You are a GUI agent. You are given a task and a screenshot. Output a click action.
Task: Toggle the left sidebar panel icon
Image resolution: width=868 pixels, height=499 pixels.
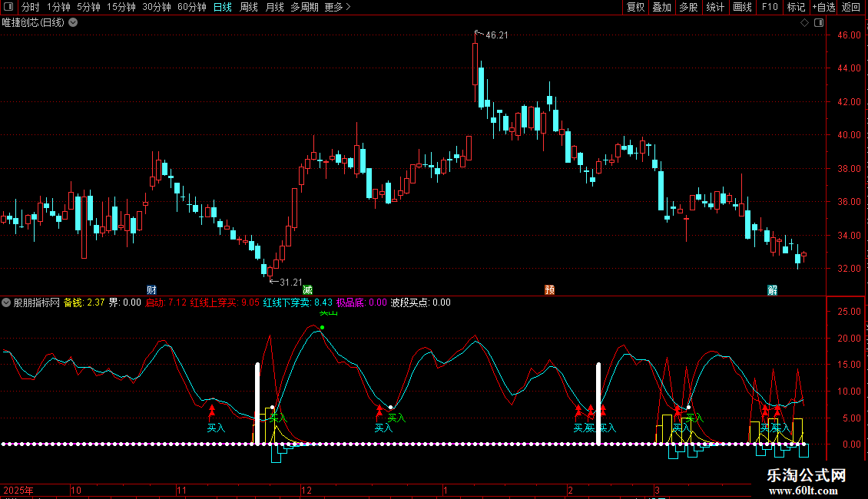click(x=8, y=7)
